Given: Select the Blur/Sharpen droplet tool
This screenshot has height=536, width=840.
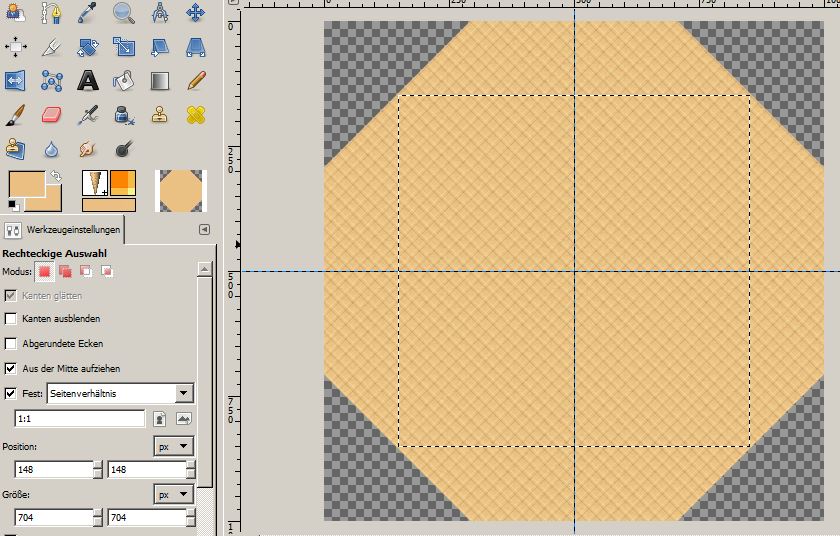Looking at the screenshot, I should tap(51, 149).
